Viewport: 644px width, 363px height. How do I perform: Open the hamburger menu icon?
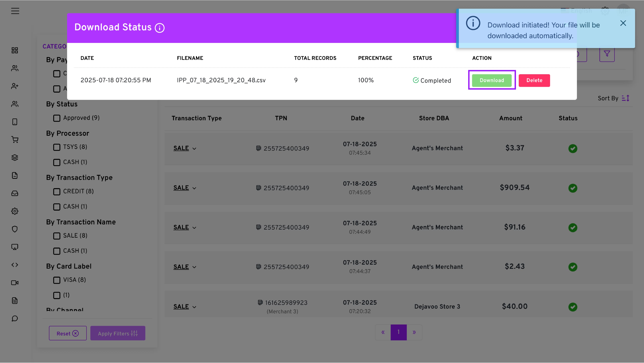(x=15, y=11)
